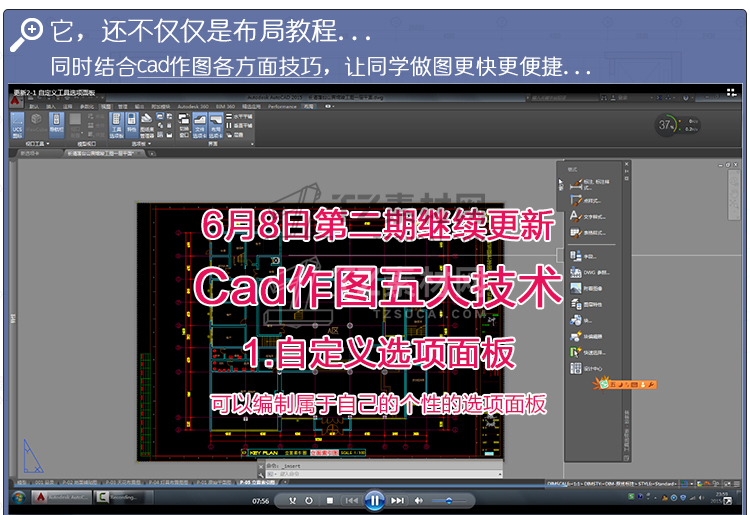Toggle the 布局选项卡 layout tabs button
750x515 pixels.
216,125
